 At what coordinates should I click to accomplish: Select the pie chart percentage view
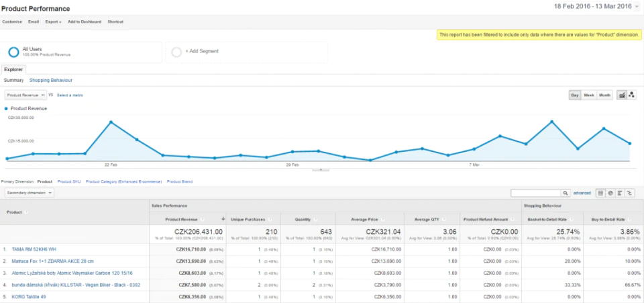610,193
